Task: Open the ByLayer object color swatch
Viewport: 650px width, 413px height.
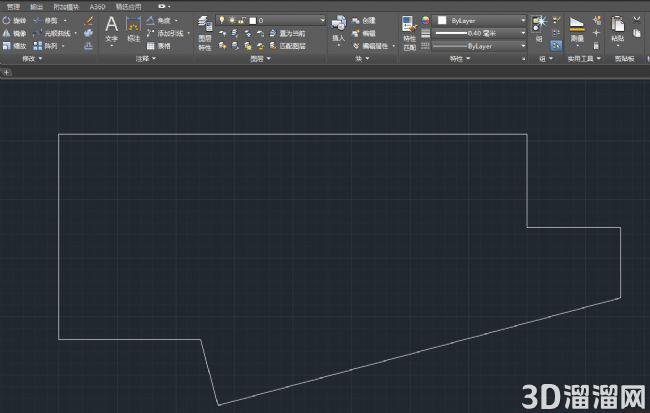Action: 479,20
